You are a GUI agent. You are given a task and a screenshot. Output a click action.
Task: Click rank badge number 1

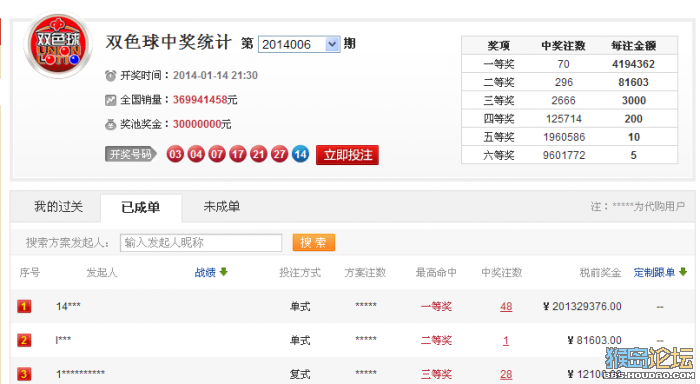pyautogui.click(x=24, y=306)
